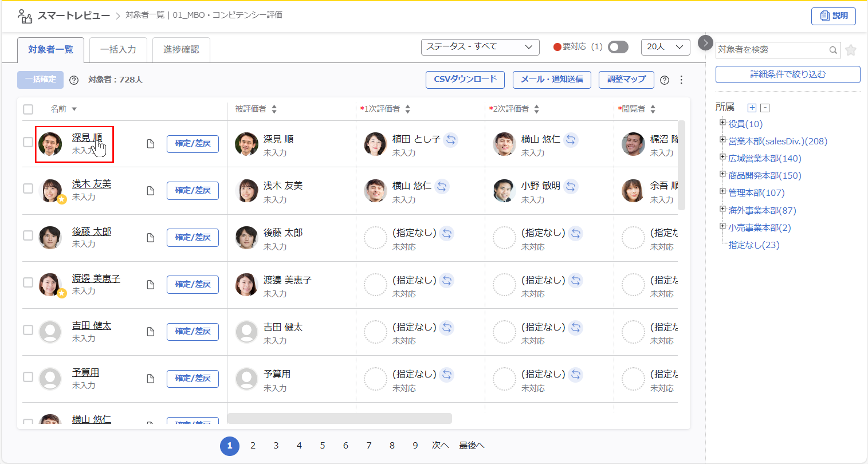Open the three-dot more options menu
This screenshot has height=464, width=868.
click(x=681, y=80)
